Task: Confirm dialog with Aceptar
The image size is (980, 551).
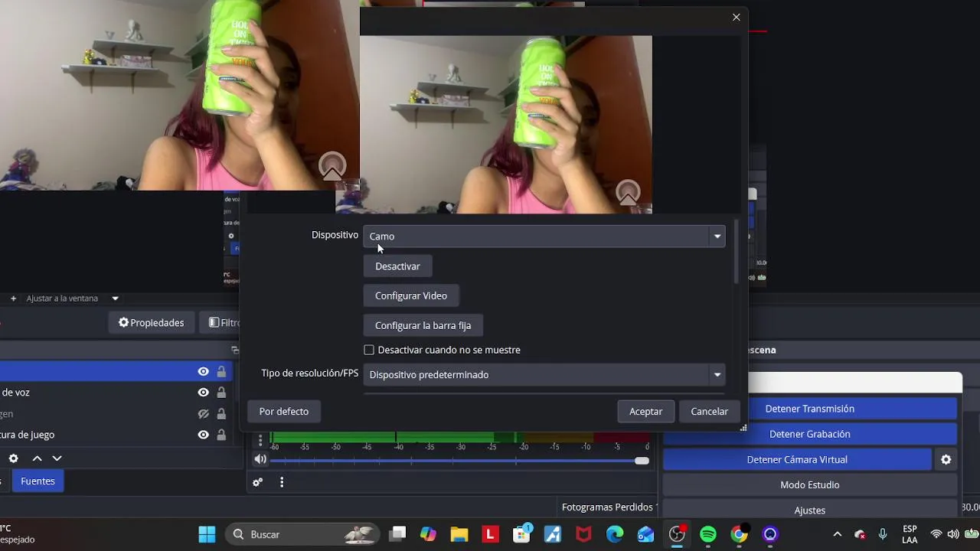Action: click(x=645, y=411)
